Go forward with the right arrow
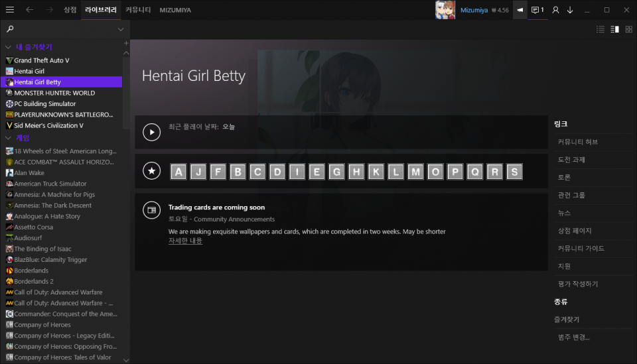This screenshot has height=364, width=637. (49, 10)
